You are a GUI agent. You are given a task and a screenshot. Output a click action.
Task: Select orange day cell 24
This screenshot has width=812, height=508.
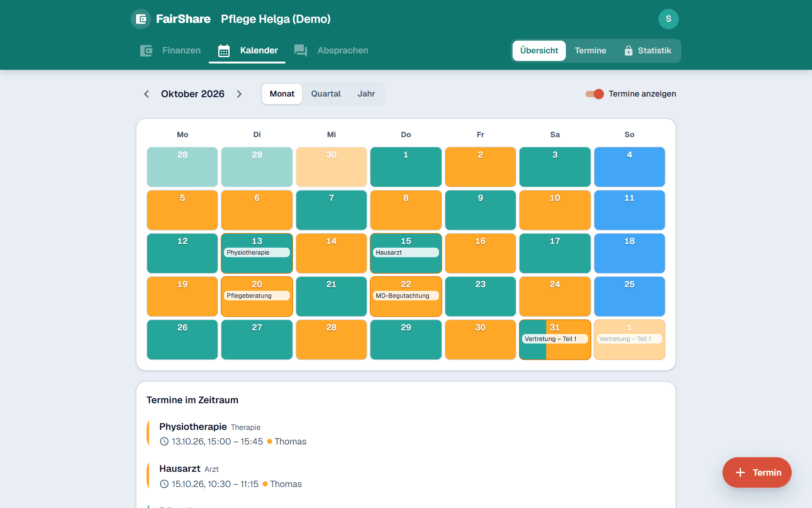[x=555, y=296]
